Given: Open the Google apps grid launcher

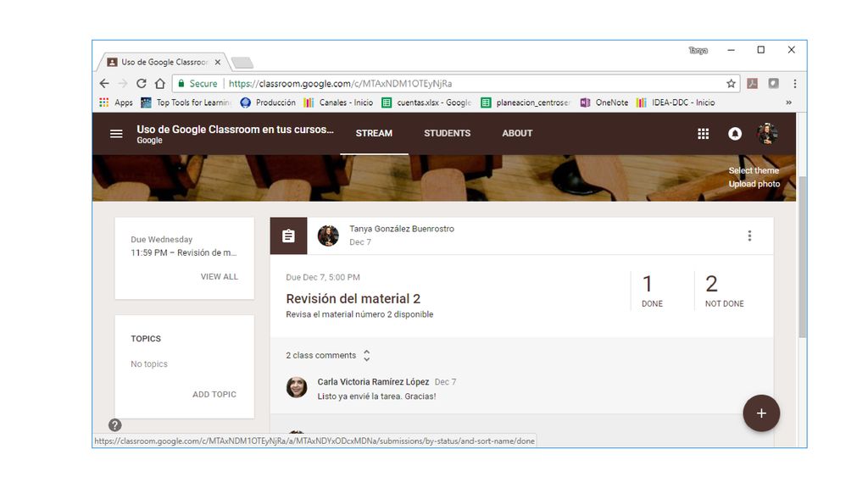Looking at the screenshot, I should 703,134.
